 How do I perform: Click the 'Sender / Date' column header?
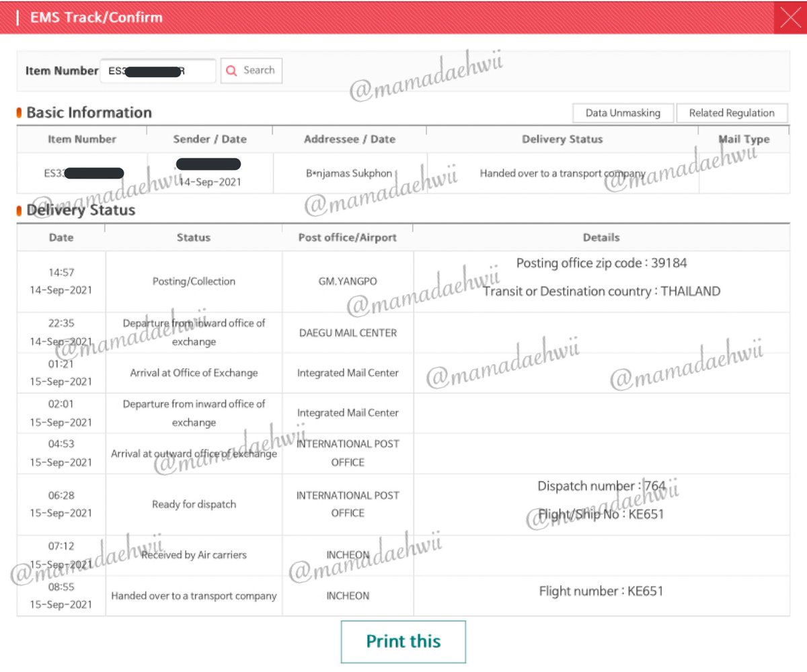click(x=210, y=140)
